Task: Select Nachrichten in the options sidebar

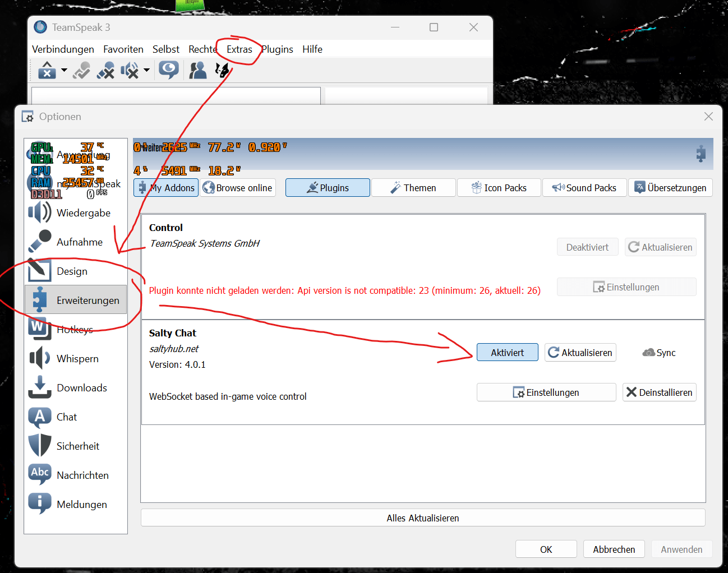Action: point(76,475)
